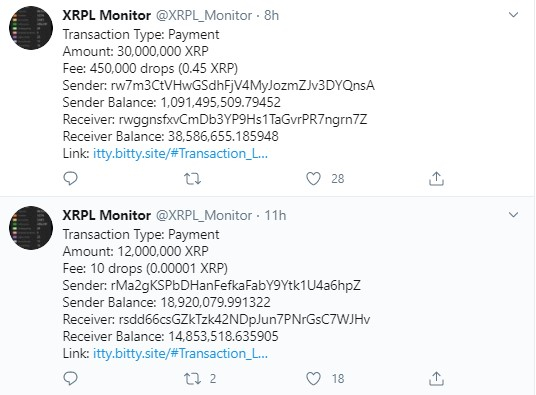
Task: Open XRPL Monitor name on 8h tweet
Action: [107, 15]
